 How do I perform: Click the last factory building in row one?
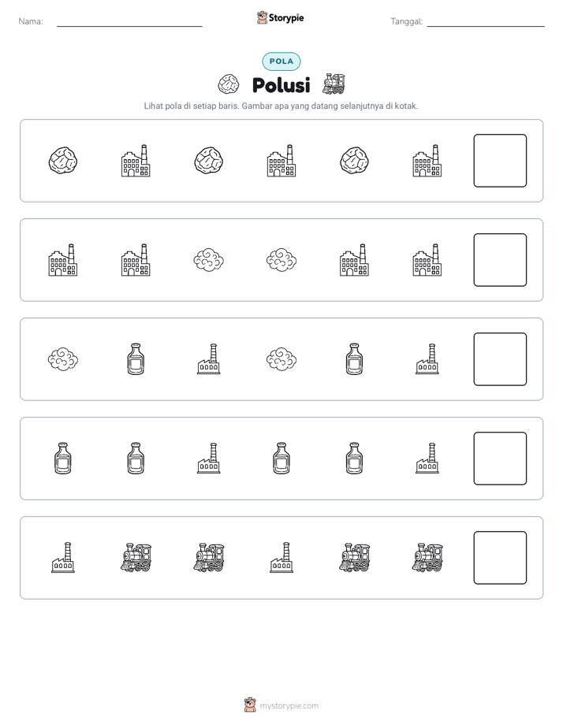tap(427, 161)
